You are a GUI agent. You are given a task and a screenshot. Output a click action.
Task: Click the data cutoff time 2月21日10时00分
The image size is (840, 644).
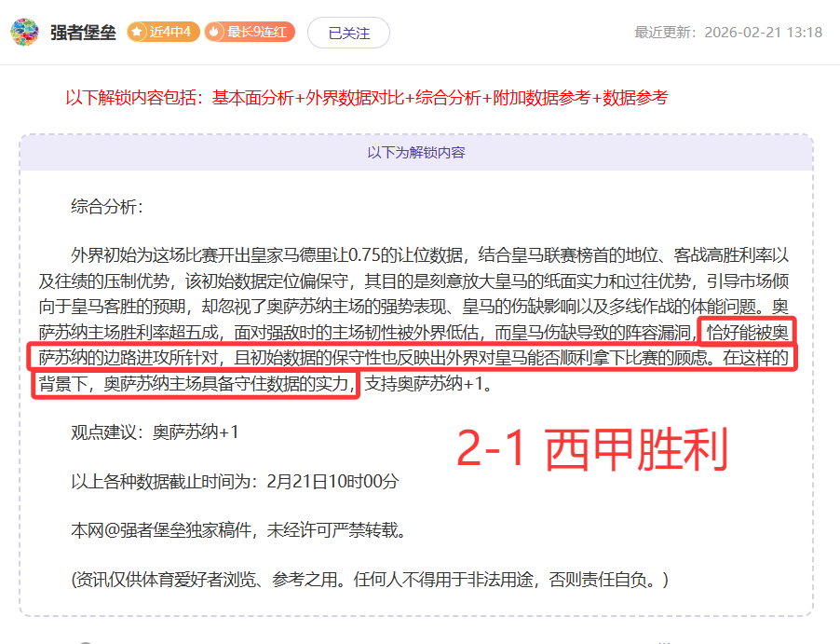332,482
